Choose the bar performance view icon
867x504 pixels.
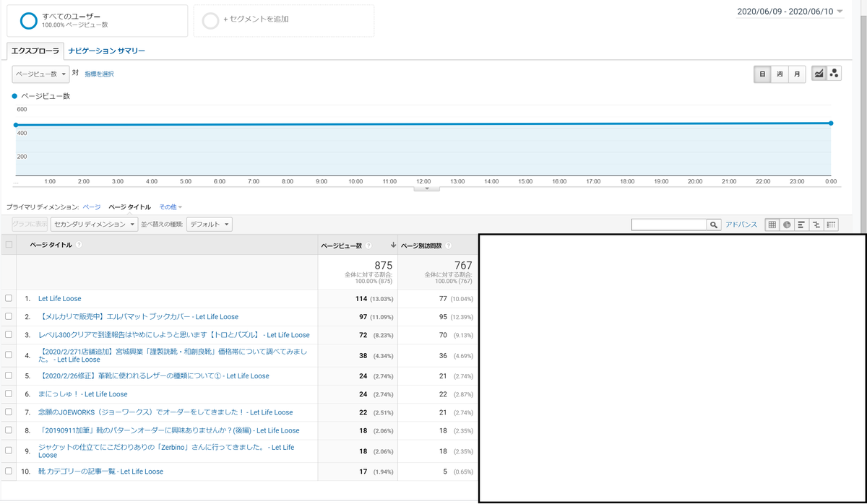(x=801, y=225)
